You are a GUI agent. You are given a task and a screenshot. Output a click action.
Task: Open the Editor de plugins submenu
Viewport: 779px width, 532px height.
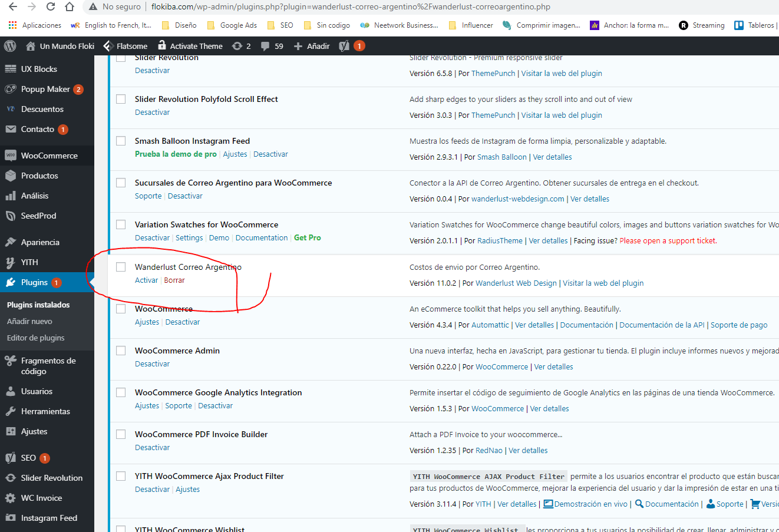tap(36, 338)
